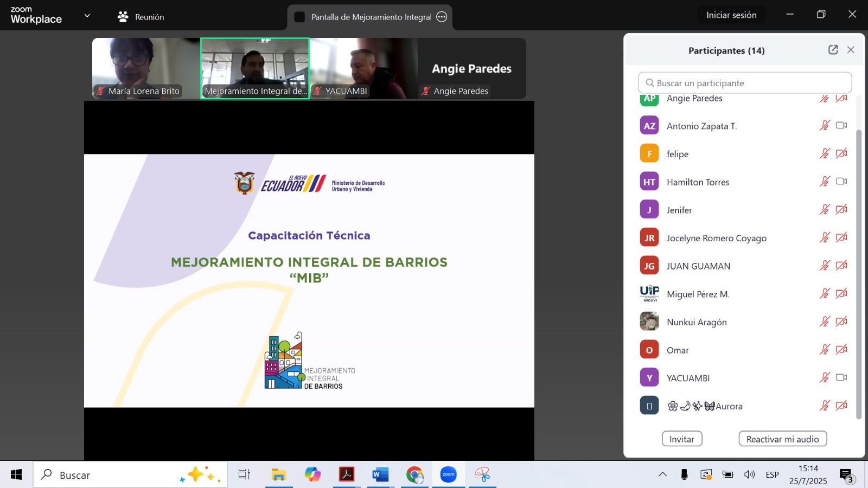Open Adobe Acrobat from the taskbar
868x488 pixels.
tap(346, 474)
